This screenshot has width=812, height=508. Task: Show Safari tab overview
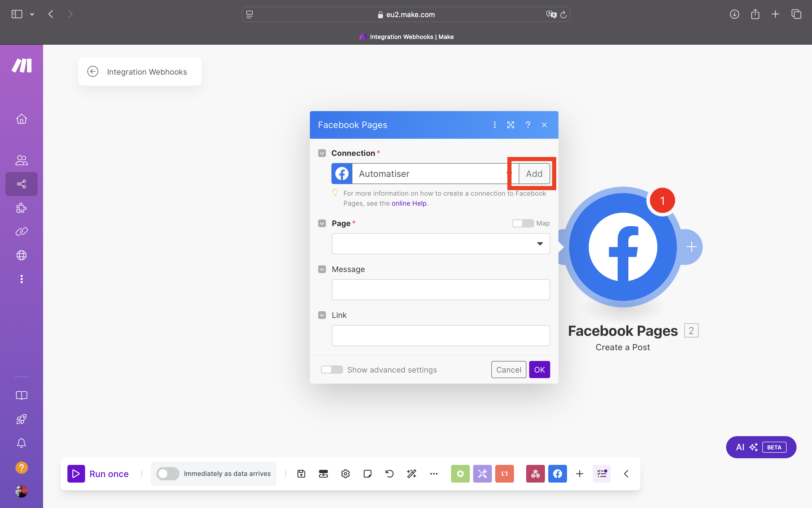[796, 14]
